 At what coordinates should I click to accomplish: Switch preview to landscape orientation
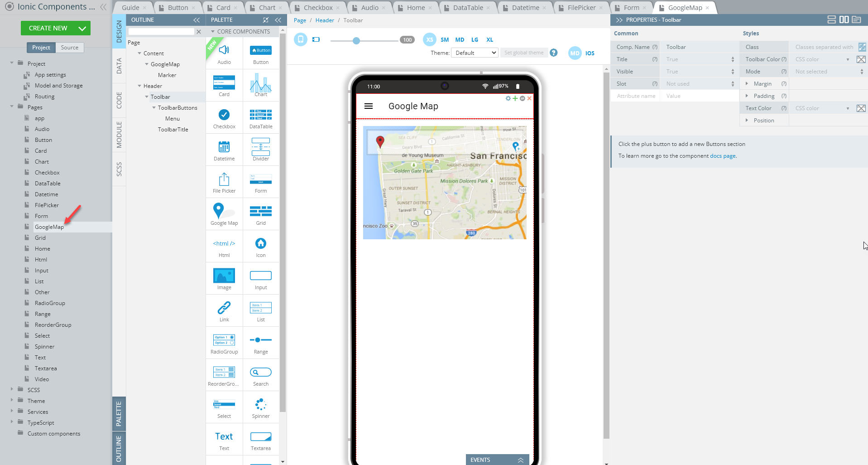[x=316, y=39]
